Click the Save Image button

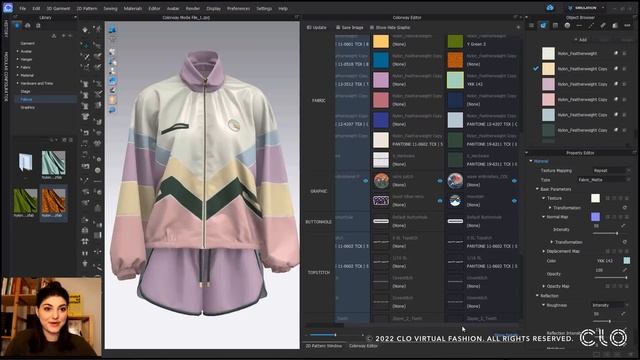coord(349,27)
